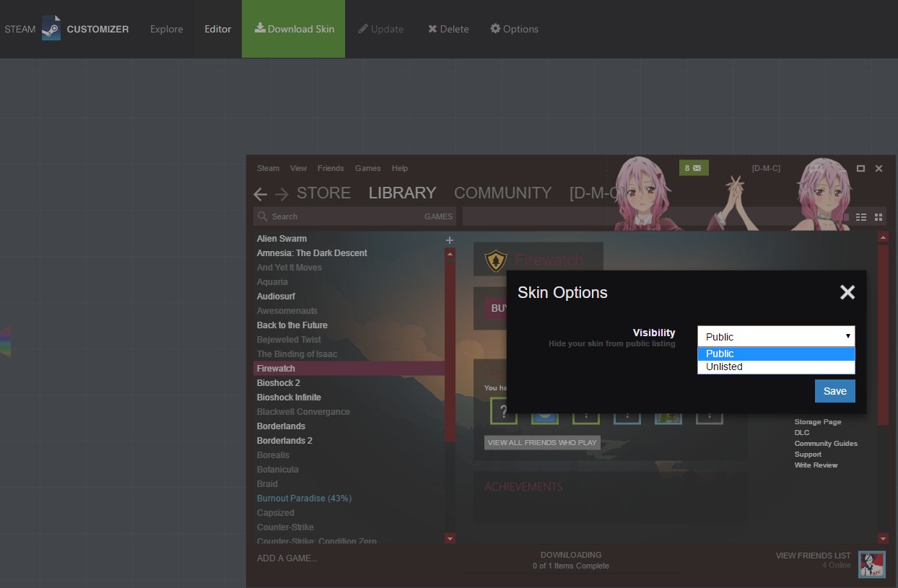Screen dimensions: 898x588
Task: Click the add plus icon above game list
Action: tap(450, 240)
